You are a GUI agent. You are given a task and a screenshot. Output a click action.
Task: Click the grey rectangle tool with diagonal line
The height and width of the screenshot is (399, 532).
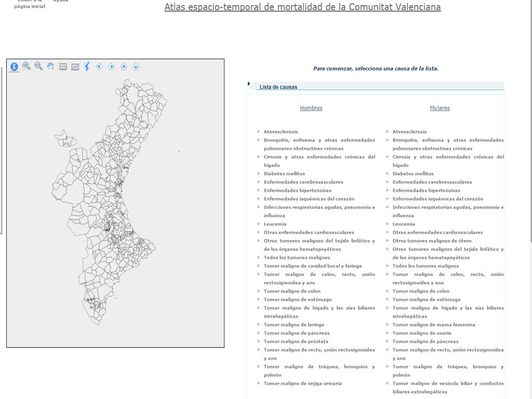tap(75, 67)
